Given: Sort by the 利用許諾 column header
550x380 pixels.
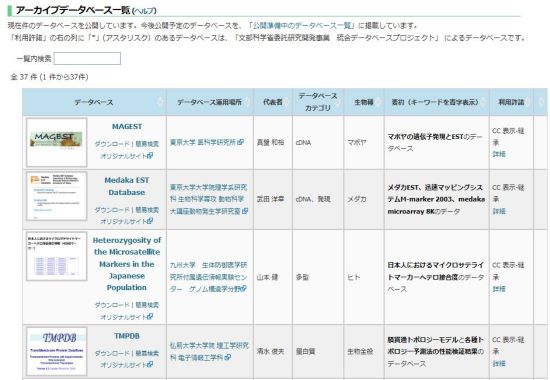Looking at the screenshot, I should (x=511, y=102).
